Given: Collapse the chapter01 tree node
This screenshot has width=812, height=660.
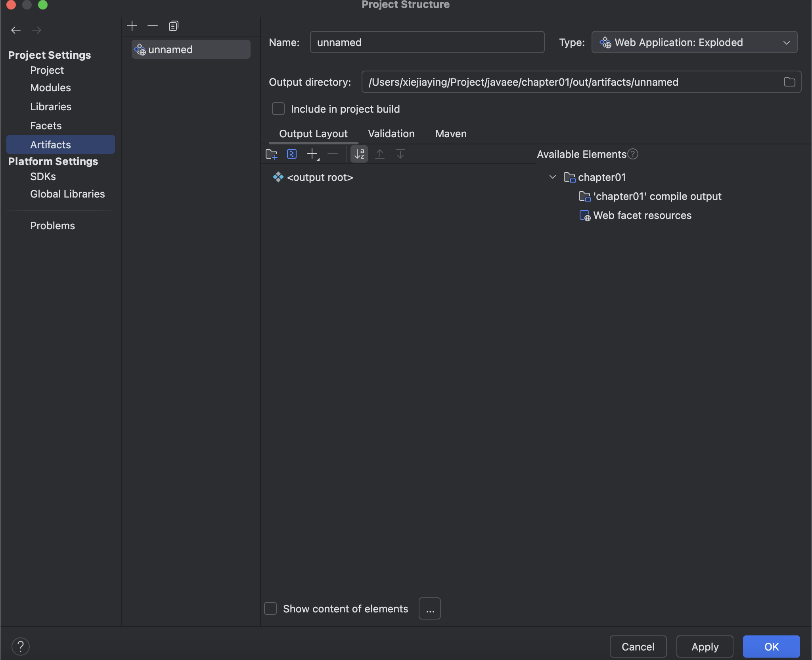Looking at the screenshot, I should 553,177.
